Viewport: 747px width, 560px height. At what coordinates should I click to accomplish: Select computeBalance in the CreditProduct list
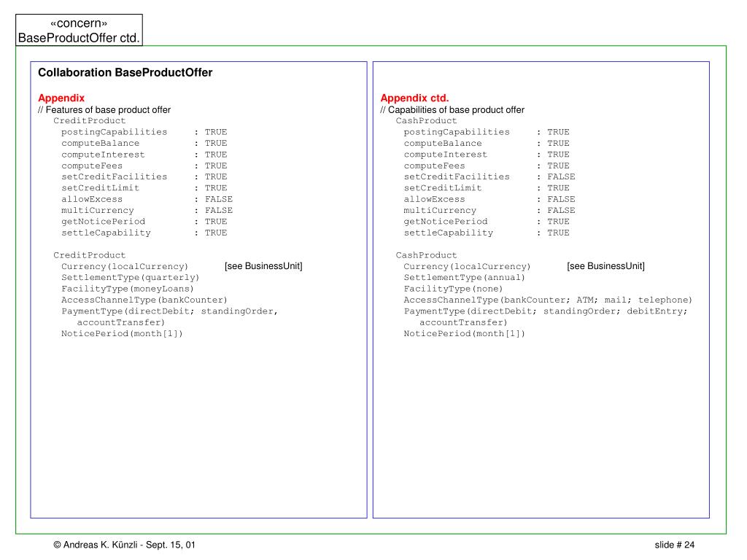(x=101, y=144)
